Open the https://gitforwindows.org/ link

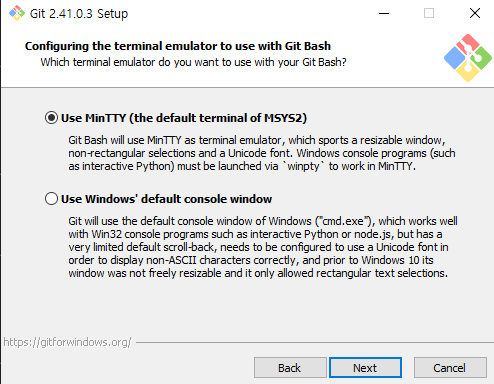pyautogui.click(x=67, y=342)
